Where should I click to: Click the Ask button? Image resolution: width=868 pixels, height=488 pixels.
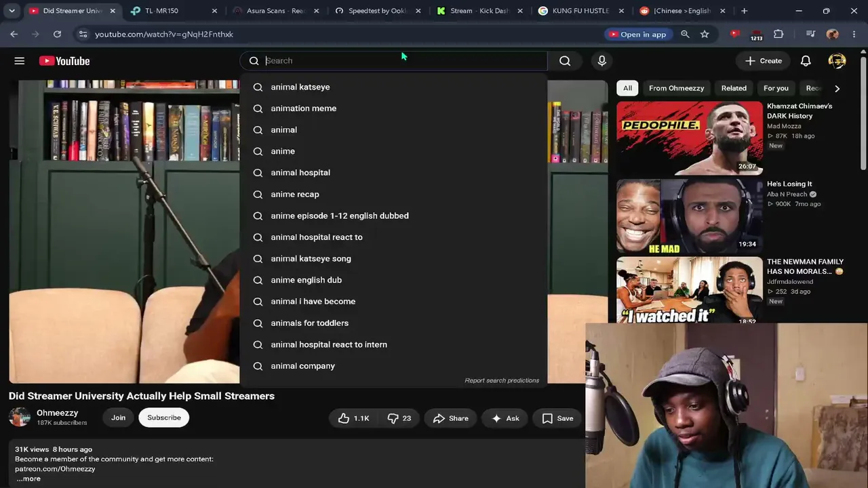point(505,418)
